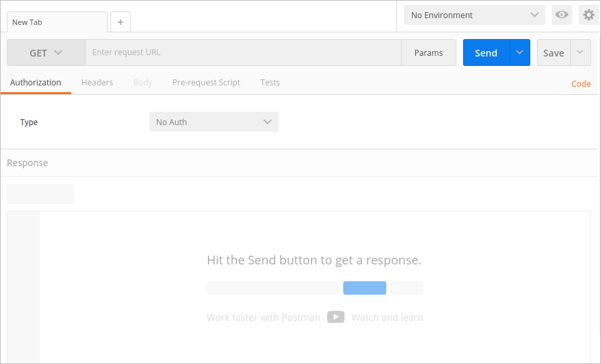
Task: Click the Enter request URL field
Action: coord(242,52)
